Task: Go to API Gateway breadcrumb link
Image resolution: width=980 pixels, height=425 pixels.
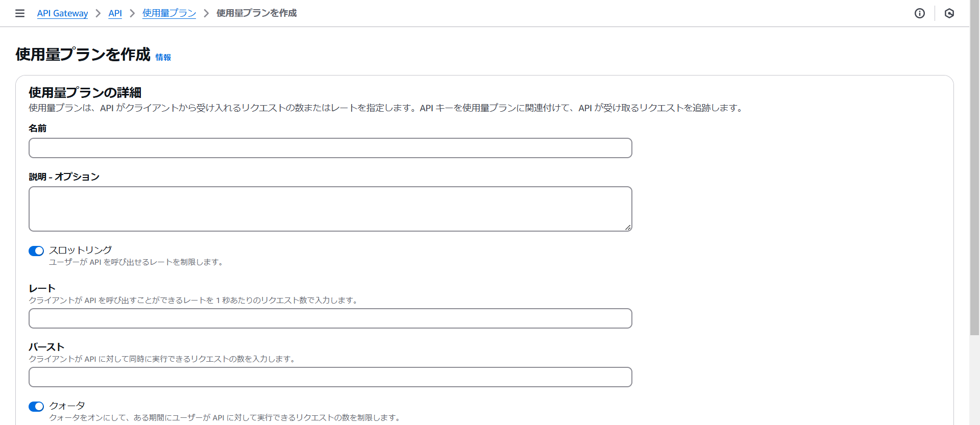Action: click(62, 13)
